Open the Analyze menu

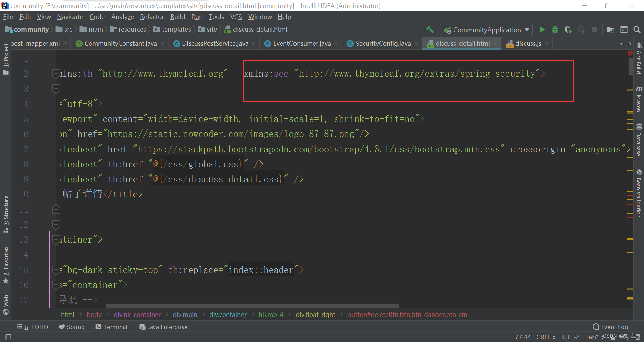[x=122, y=17]
